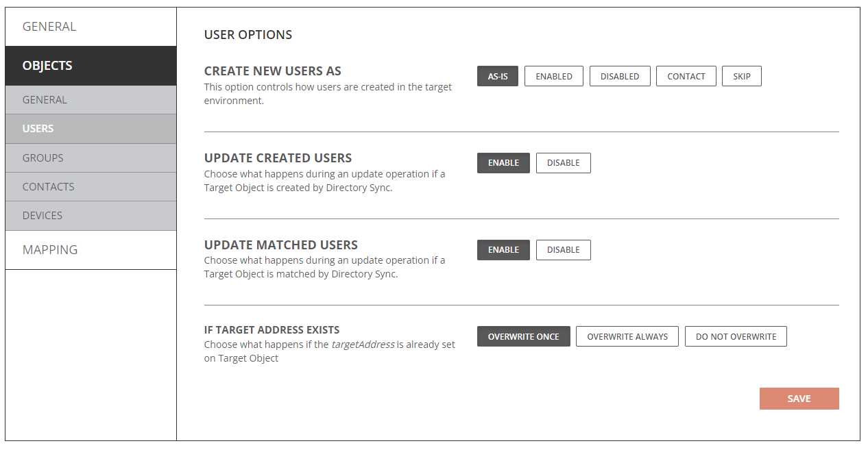Select OVERWRITE ALWAYS for target address
The width and height of the screenshot is (868, 450).
pyautogui.click(x=627, y=336)
